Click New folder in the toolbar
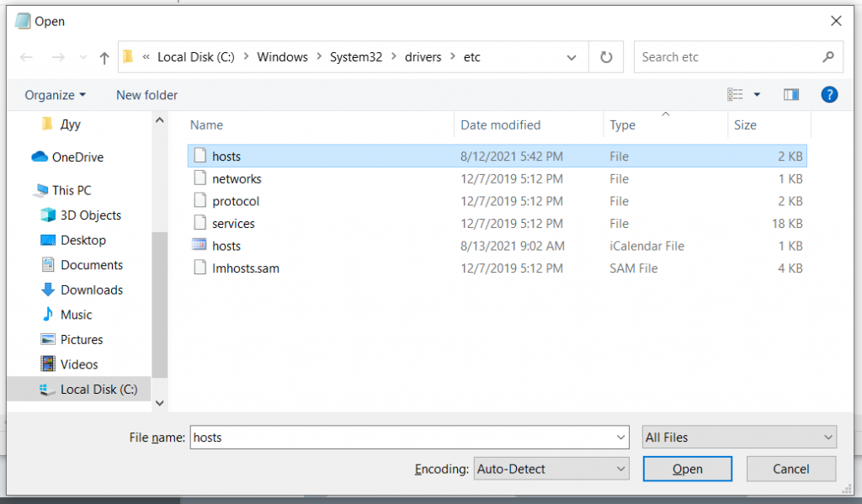This screenshot has height=504, width=862. tap(146, 95)
